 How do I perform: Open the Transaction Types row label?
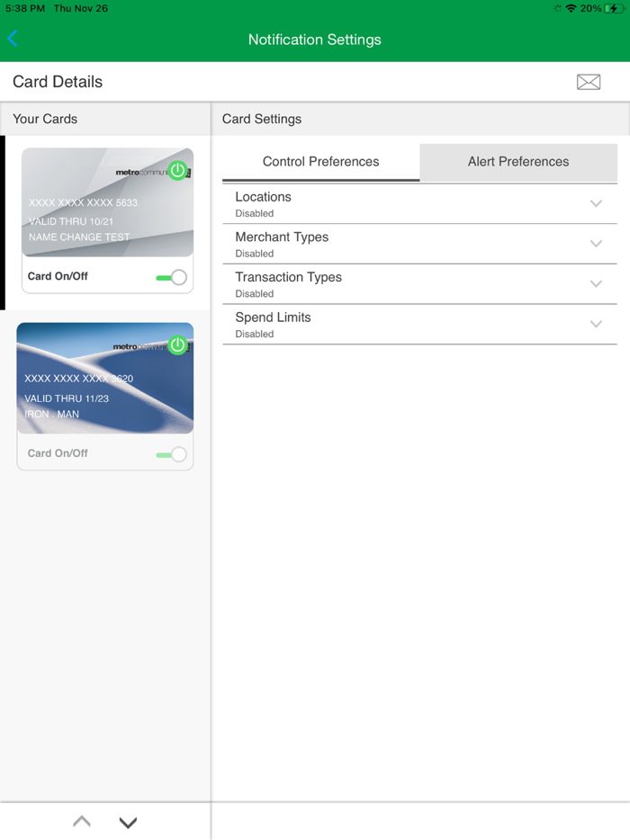point(289,277)
